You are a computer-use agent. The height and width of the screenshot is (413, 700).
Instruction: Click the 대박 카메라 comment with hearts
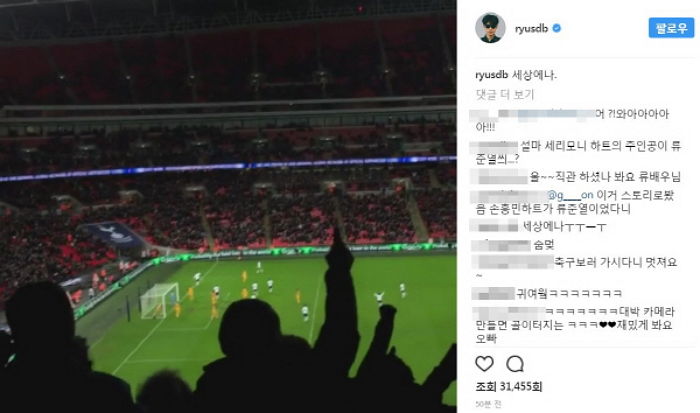575,325
